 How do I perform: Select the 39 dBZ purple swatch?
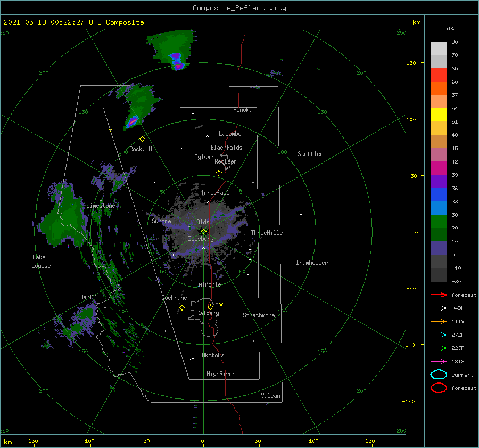coord(439,181)
